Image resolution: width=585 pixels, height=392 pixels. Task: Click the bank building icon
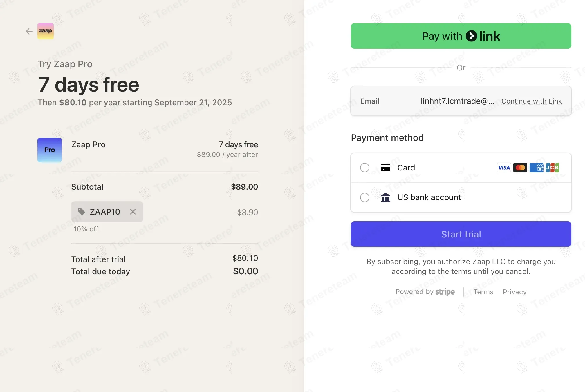385,197
